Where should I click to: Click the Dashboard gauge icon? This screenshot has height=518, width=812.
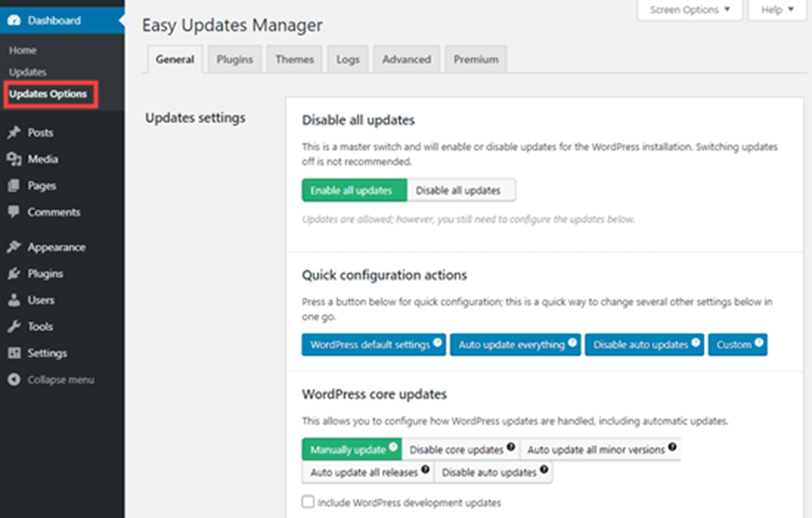(x=14, y=20)
